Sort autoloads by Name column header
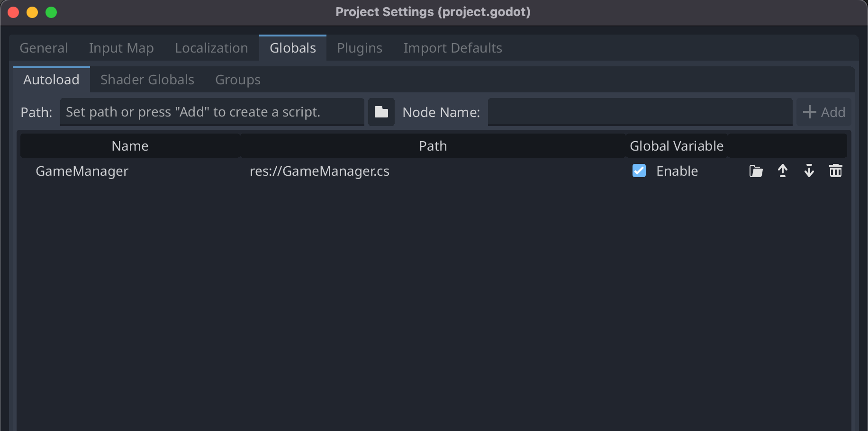Image resolution: width=868 pixels, height=431 pixels. [x=129, y=145]
